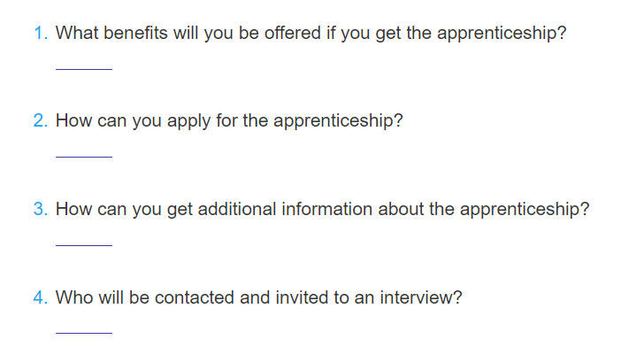Click "apprenticeship?" at the end of question 2
Image resolution: width=644 pixels, height=347 pixels.
(x=338, y=121)
